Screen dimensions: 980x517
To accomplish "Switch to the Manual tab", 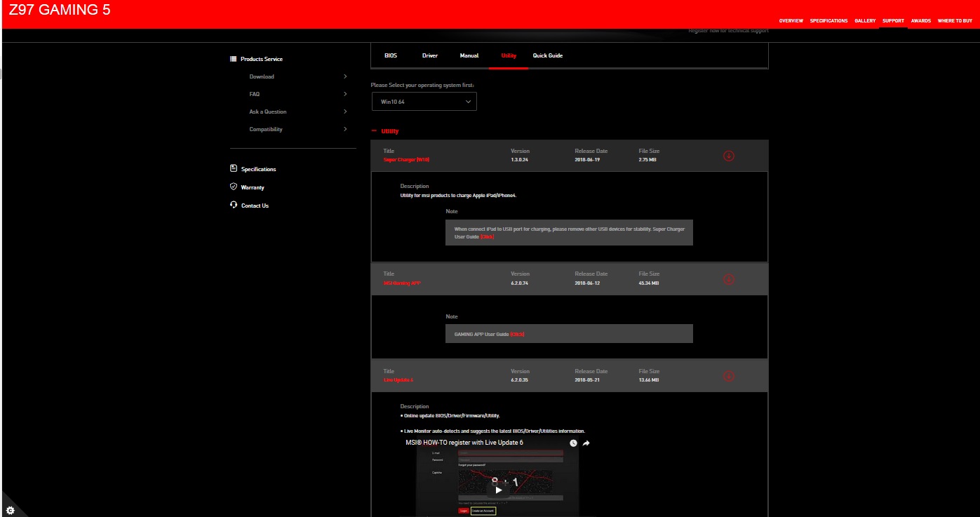I will click(469, 55).
